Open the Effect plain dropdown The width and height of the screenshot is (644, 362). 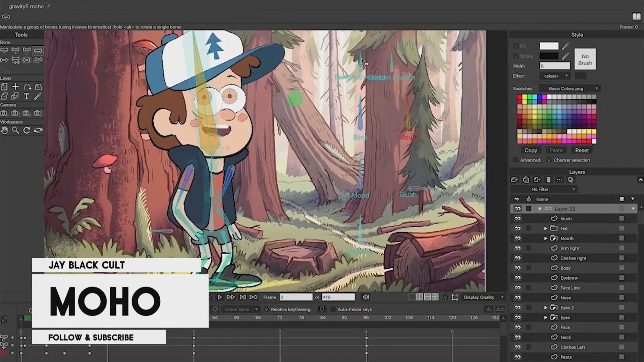(x=555, y=76)
